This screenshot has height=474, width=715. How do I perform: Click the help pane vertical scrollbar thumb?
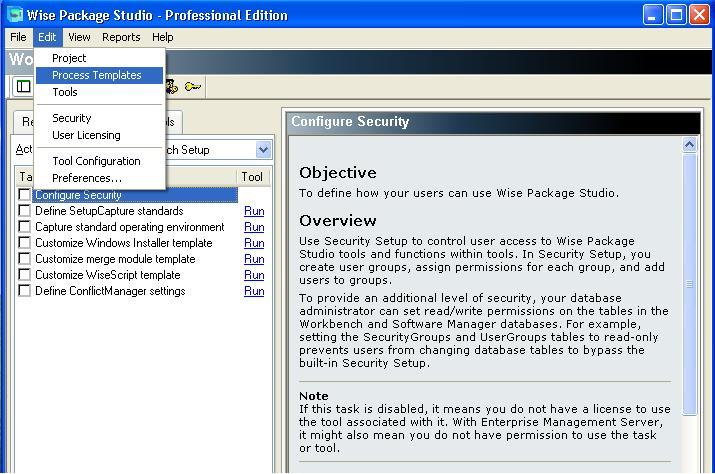point(689,284)
